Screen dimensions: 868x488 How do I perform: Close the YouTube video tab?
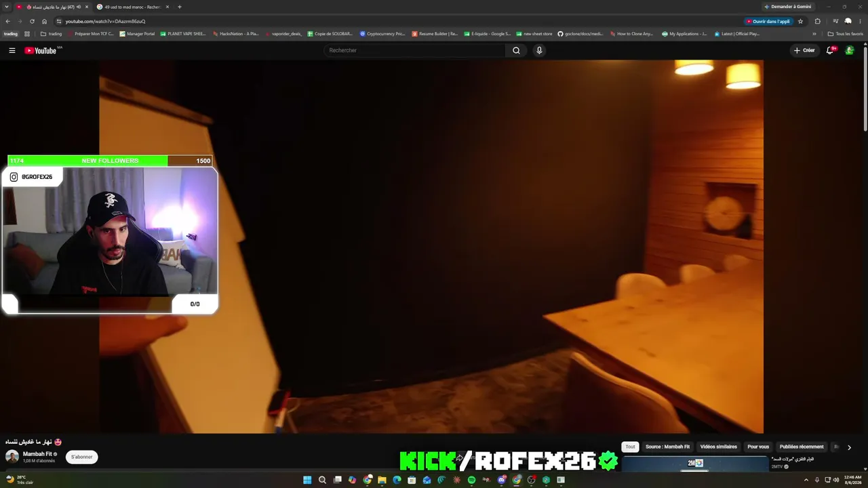click(x=87, y=7)
